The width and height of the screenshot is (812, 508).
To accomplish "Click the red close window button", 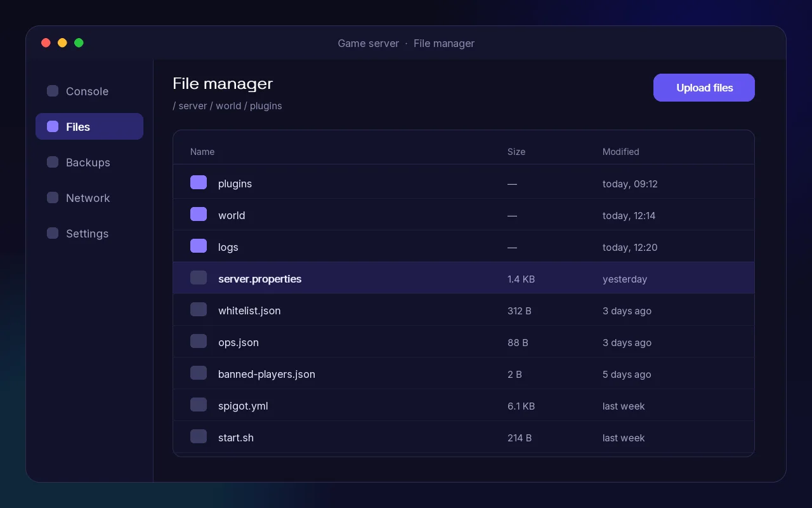I will click(x=46, y=43).
